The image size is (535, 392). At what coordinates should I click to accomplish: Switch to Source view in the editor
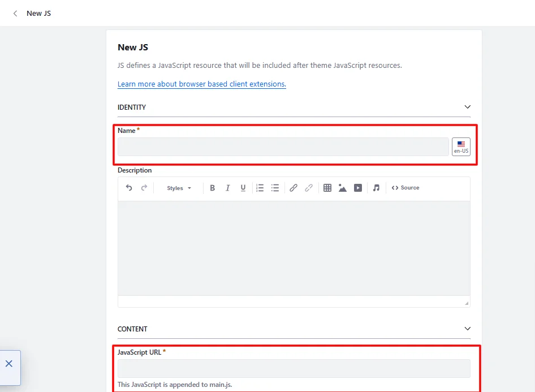click(x=405, y=188)
